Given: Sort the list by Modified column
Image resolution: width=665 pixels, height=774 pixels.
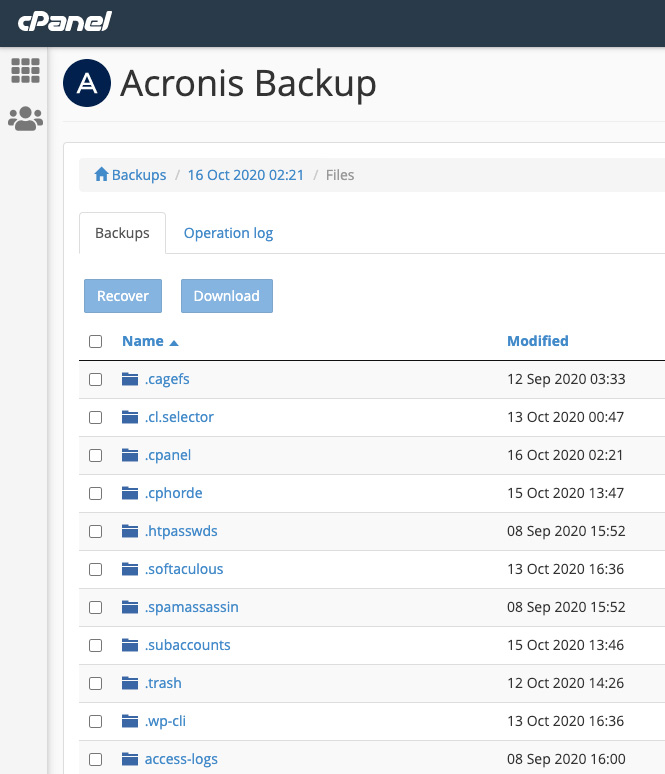Looking at the screenshot, I should [x=537, y=341].
